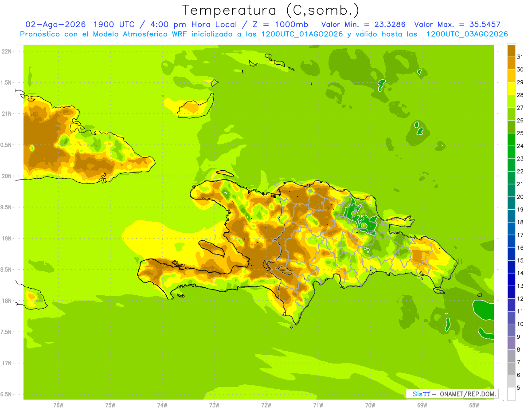Click the brown legend swatch above 31
This screenshot has height=411, width=532.
click(511, 50)
